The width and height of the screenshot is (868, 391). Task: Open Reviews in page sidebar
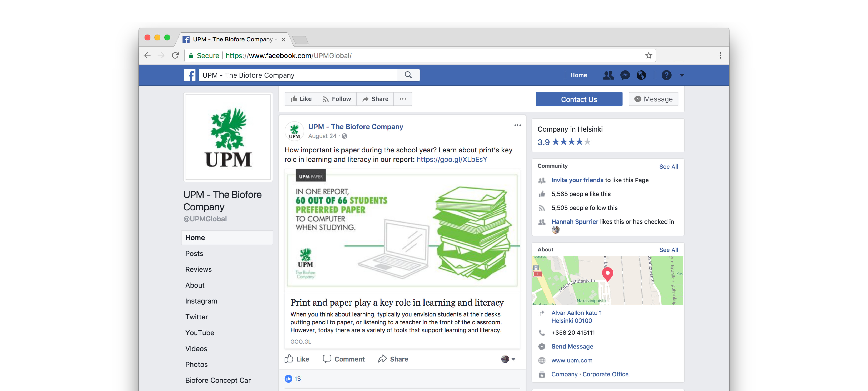[x=199, y=269]
